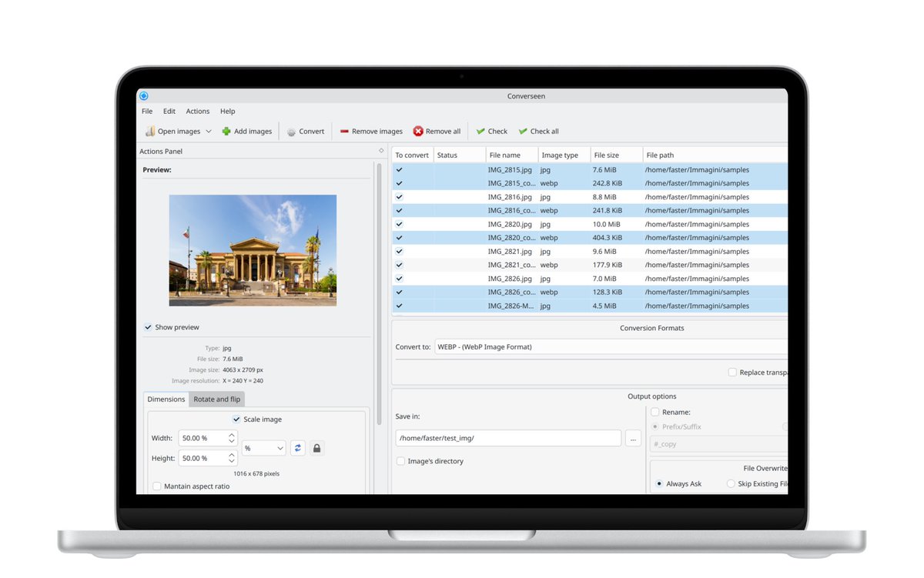This screenshot has height=578, width=924.
Task: Enable the Image's directory checkbox
Action: (x=400, y=461)
